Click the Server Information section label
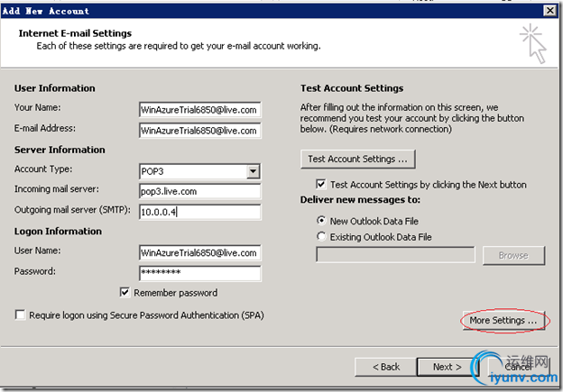The image size is (563, 392). point(60,150)
